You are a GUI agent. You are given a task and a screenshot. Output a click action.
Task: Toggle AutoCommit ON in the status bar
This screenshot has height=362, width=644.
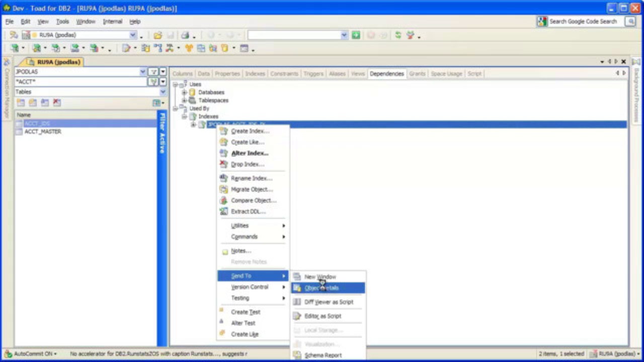pyautogui.click(x=29, y=353)
